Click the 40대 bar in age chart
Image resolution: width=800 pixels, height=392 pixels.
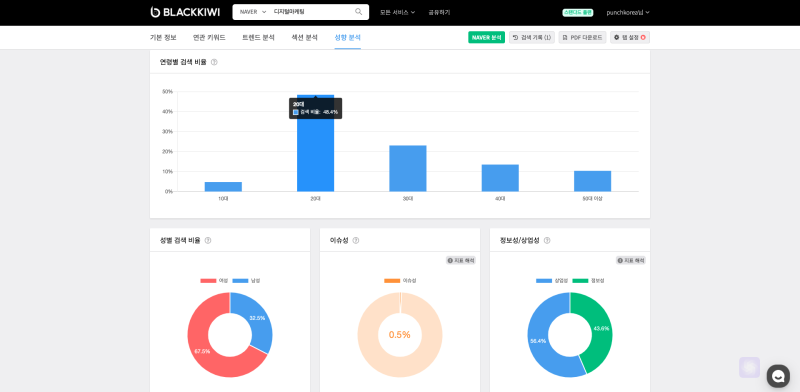(x=500, y=178)
